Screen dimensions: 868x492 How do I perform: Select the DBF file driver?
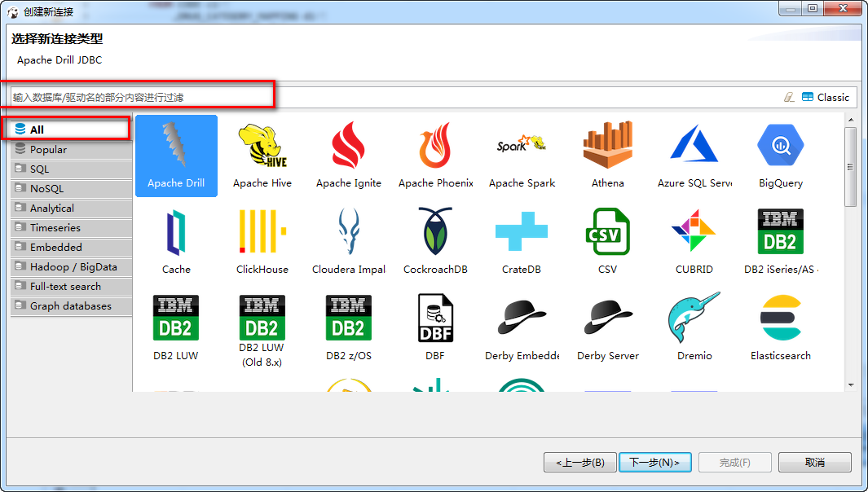[436, 328]
